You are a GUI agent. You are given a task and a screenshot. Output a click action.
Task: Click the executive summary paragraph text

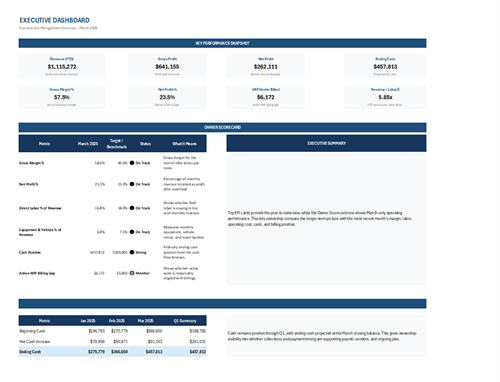[x=320, y=219]
